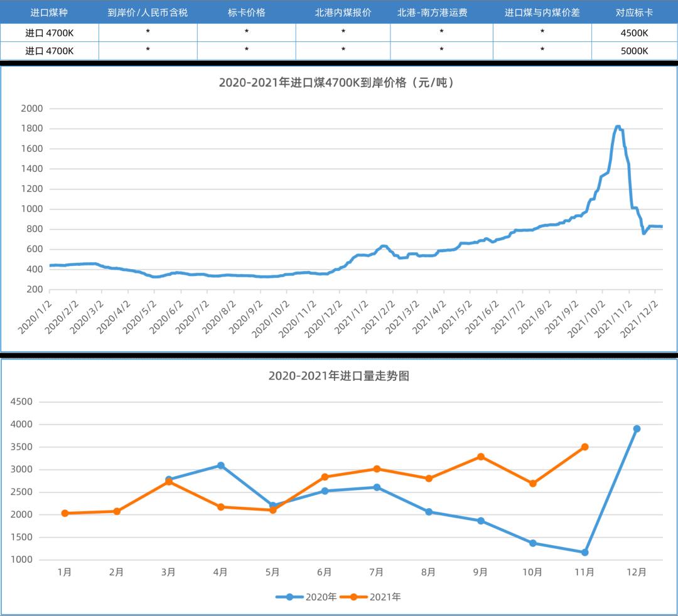The height and width of the screenshot is (616, 678).
Task: Select the 4500K cell in the table
Action: click(634, 31)
